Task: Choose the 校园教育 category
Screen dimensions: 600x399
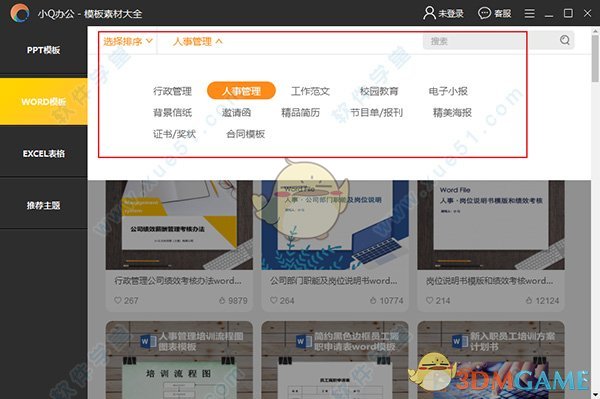Action: coord(379,91)
